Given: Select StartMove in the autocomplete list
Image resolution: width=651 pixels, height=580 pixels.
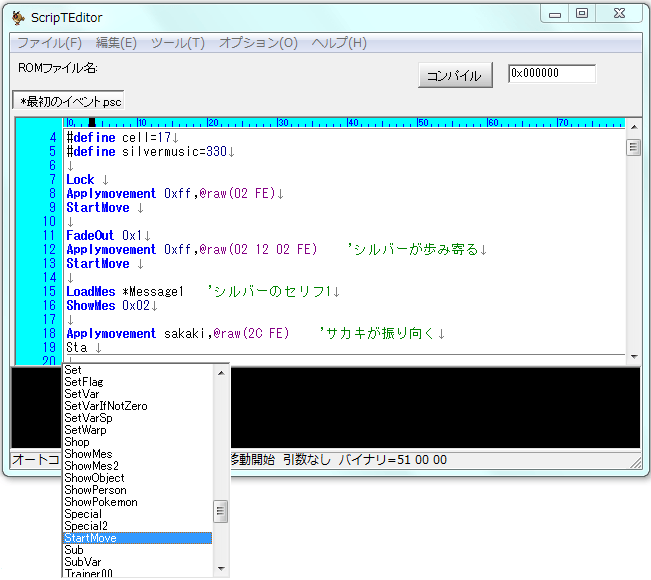Looking at the screenshot, I should click(138, 538).
